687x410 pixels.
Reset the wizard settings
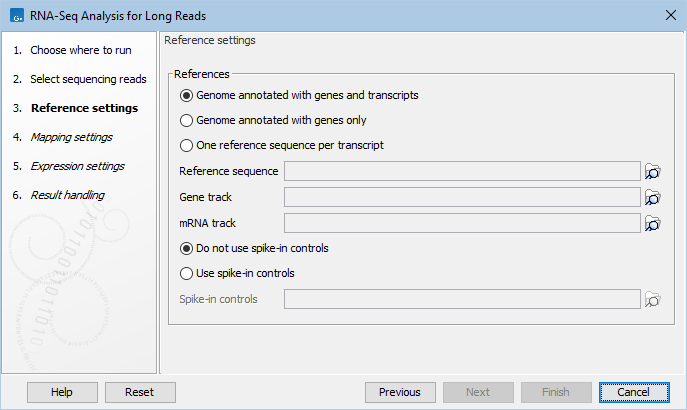coord(140,392)
